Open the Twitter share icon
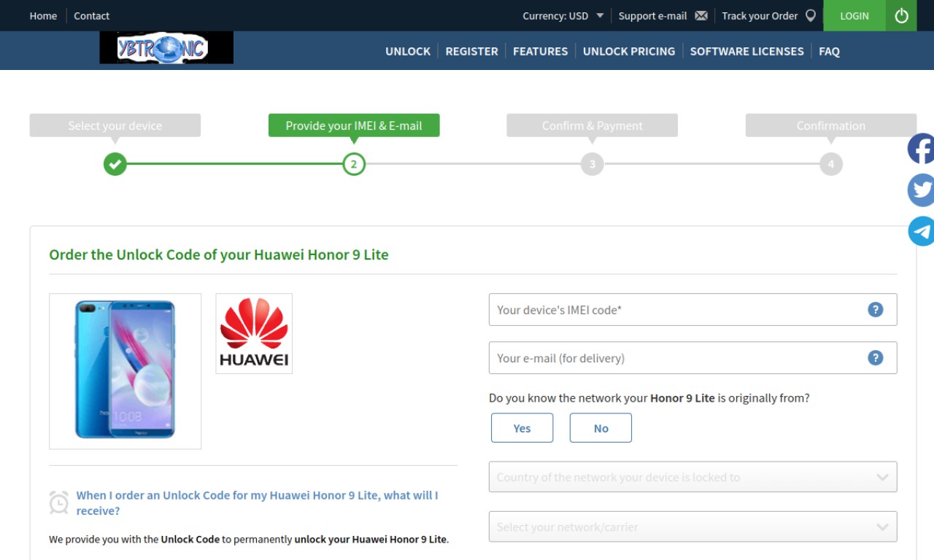Viewport: 934px width, 560px height. (921, 190)
